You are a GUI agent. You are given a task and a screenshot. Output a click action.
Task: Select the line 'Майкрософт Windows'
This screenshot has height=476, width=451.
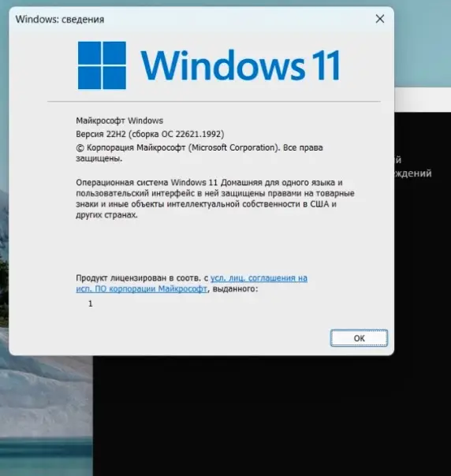point(119,121)
